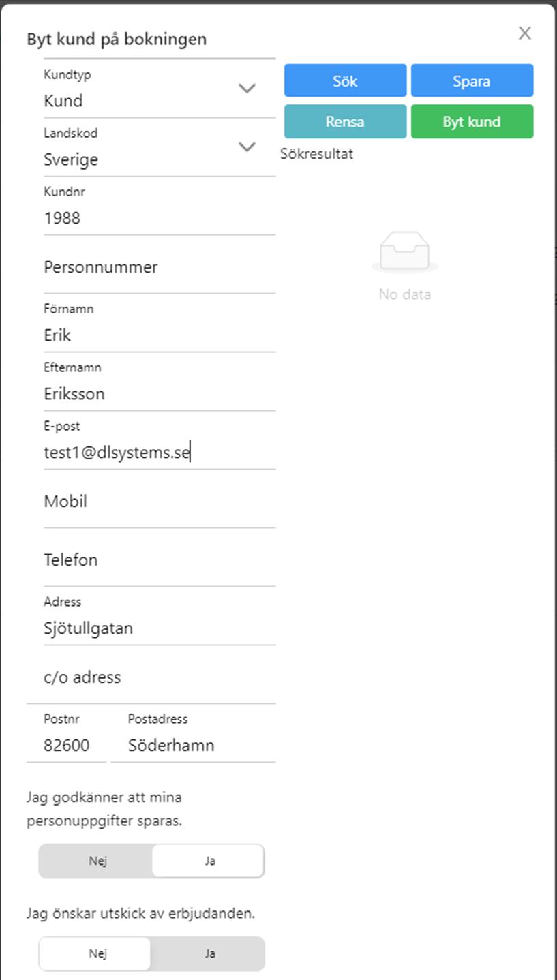Expand the Kundtyp dropdown chevron
Image resolution: width=557 pixels, height=980 pixels.
(247, 88)
